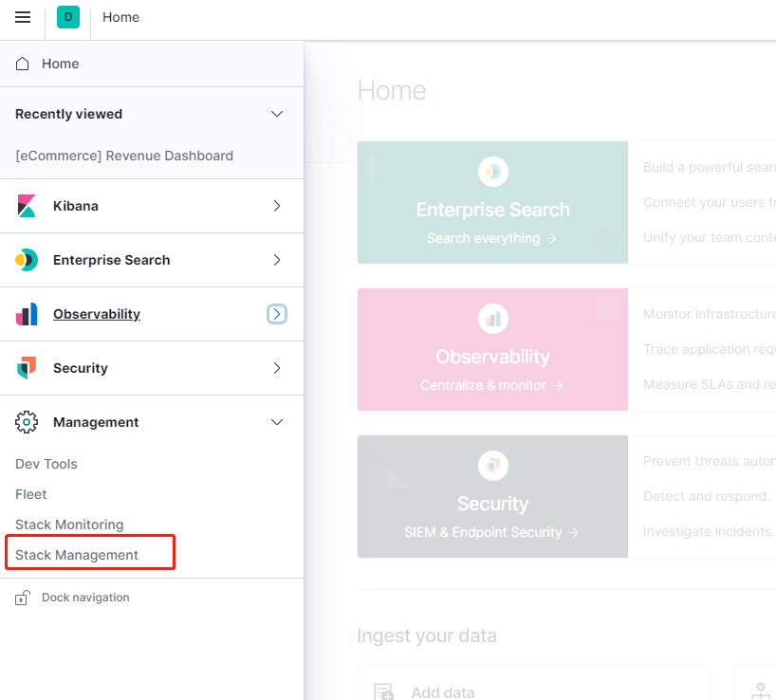The image size is (776, 700).
Task: Click the Observability card's round logo
Action: (493, 319)
